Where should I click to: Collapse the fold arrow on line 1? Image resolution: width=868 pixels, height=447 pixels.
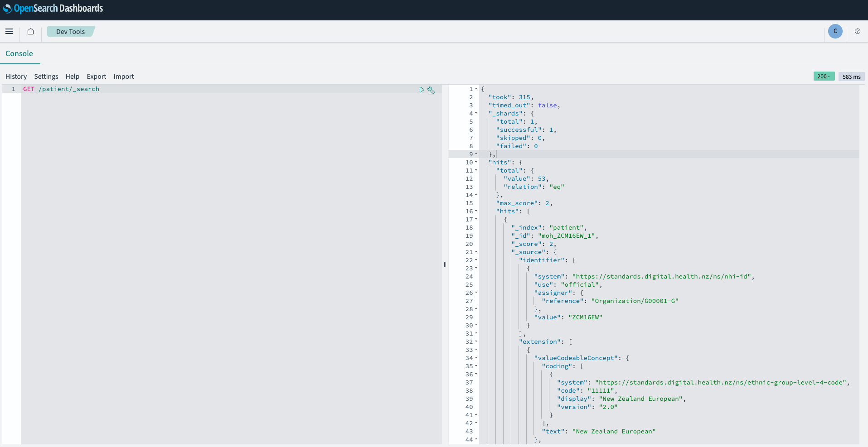tap(476, 89)
